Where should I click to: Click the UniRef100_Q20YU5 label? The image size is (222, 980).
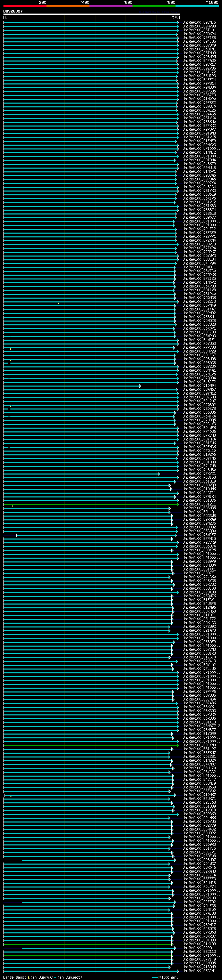click(x=199, y=822)
